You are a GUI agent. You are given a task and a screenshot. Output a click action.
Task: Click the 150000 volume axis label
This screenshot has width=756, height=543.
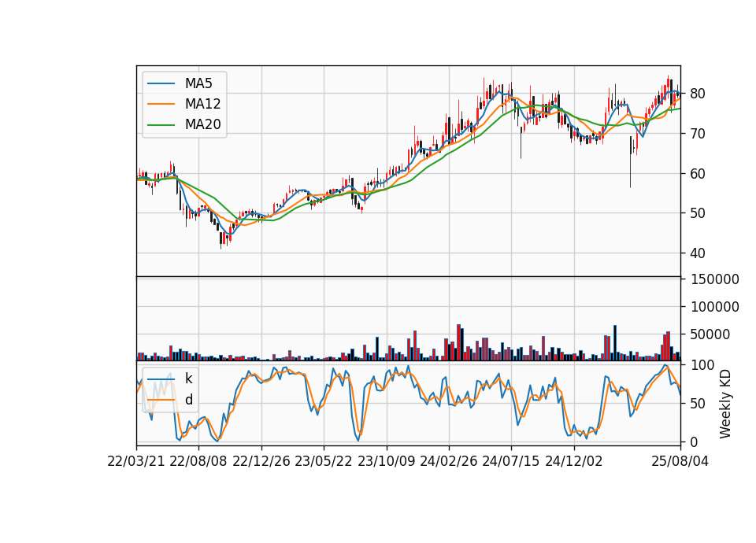pos(715,279)
